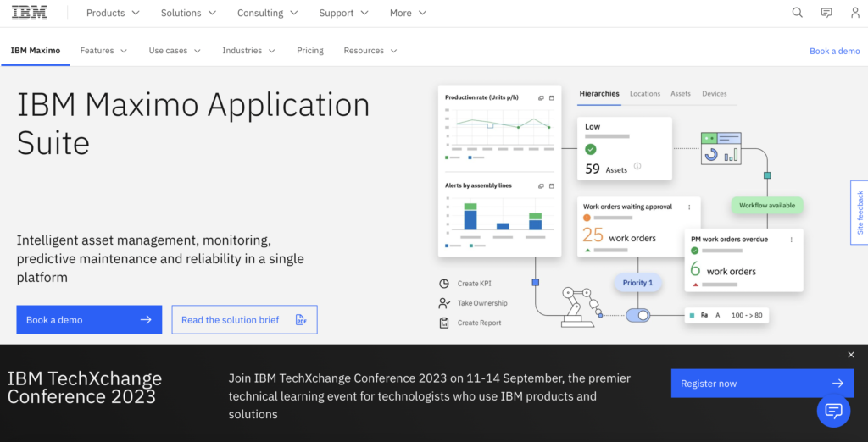Open the search magnifier icon

[x=797, y=13]
